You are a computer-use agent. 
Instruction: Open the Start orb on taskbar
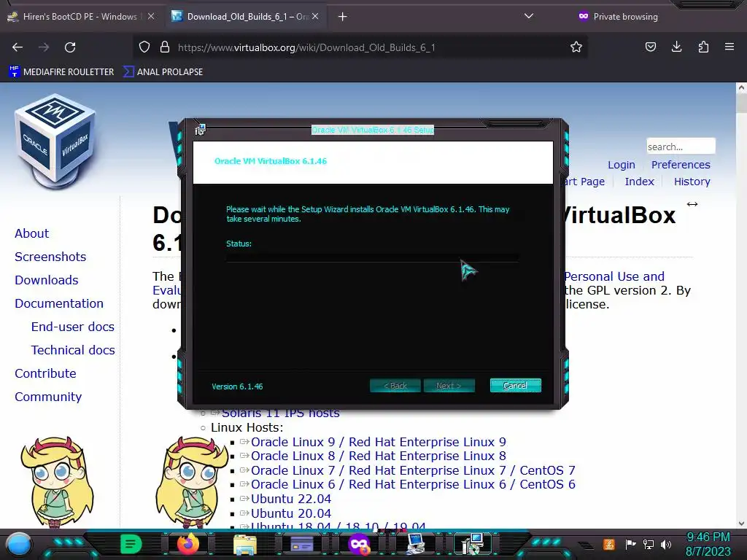pyautogui.click(x=19, y=544)
